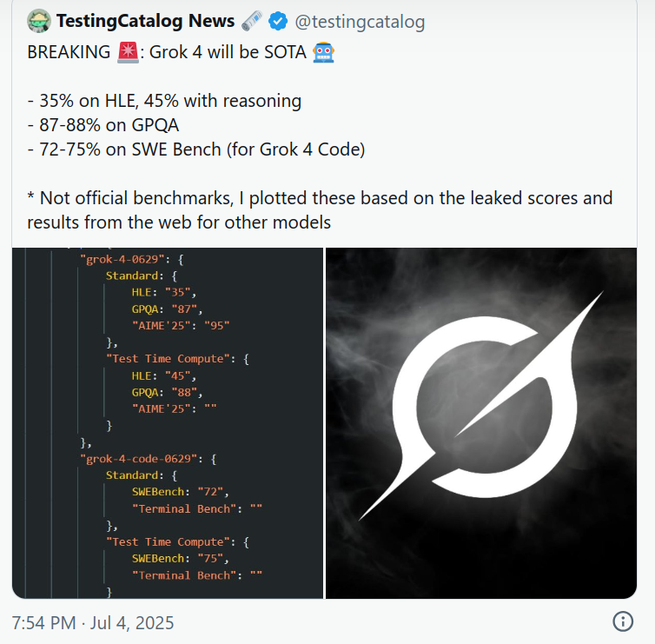Open the info icon beside the timestamp

[x=623, y=621]
